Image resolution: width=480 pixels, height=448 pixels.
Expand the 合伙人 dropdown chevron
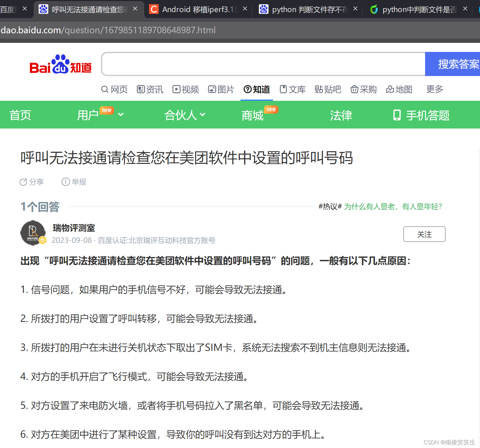(x=202, y=114)
